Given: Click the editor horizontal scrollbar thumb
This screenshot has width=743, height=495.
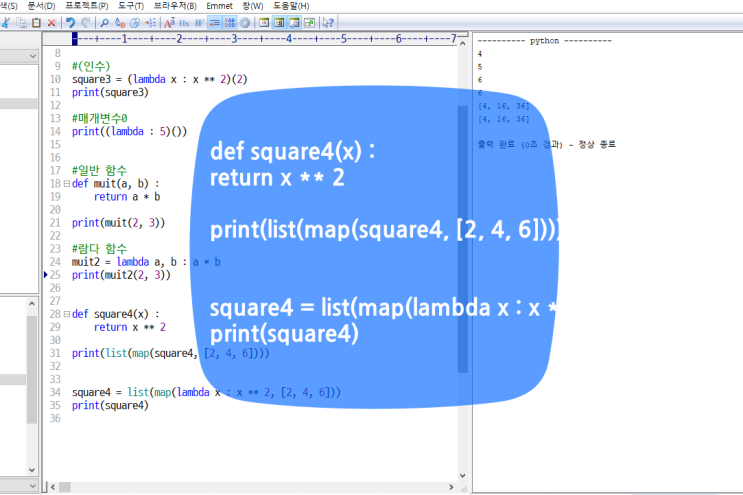Looking at the screenshot, I should (65, 487).
